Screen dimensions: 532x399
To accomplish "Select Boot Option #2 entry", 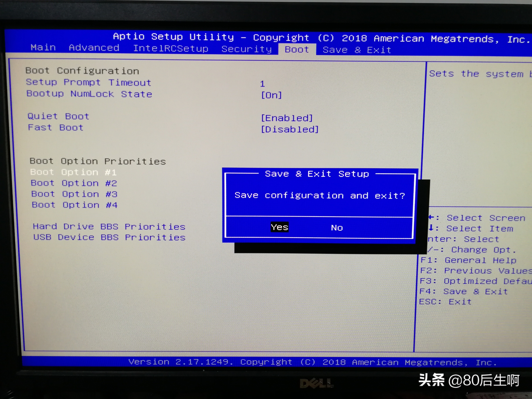I will (74, 183).
